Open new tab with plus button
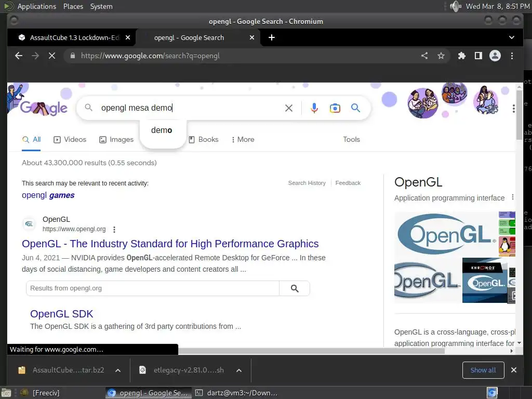532x399 pixels. 271,37
